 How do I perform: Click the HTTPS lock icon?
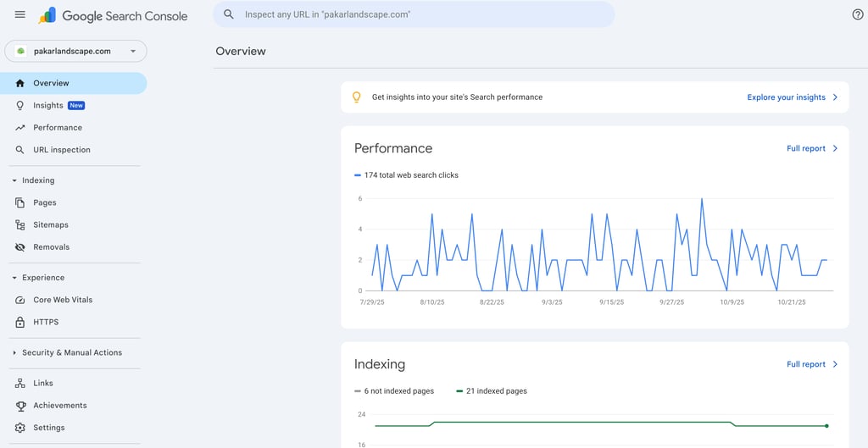tap(20, 322)
